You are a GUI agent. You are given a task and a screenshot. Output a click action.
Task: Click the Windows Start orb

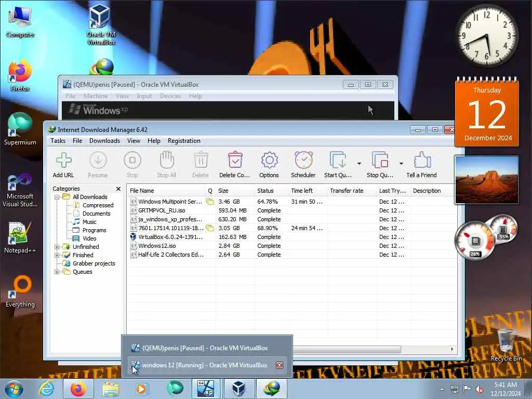tap(14, 389)
